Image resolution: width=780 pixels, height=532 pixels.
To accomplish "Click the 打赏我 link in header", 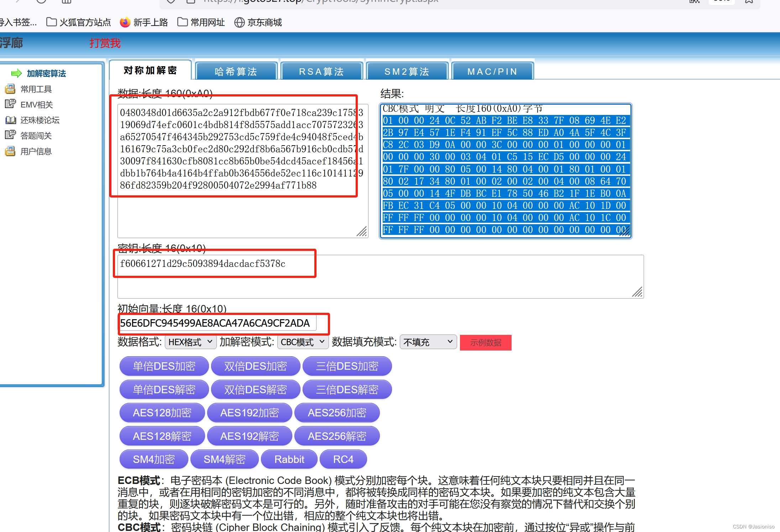I will (x=105, y=43).
